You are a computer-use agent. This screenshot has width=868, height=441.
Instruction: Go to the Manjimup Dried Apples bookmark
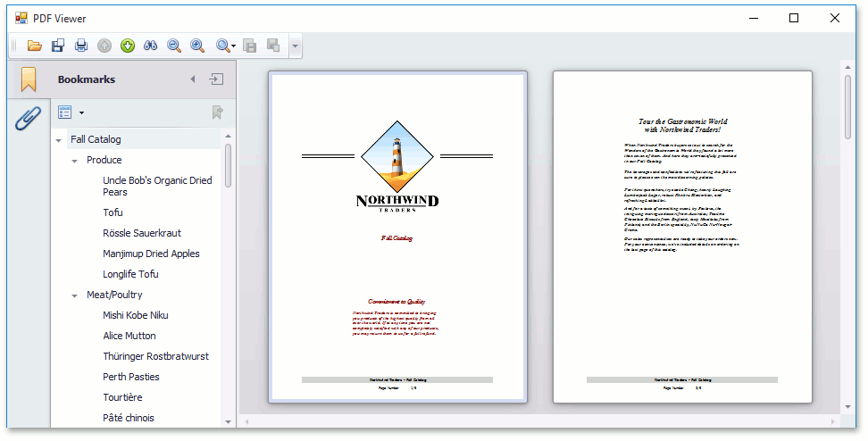[x=151, y=254]
